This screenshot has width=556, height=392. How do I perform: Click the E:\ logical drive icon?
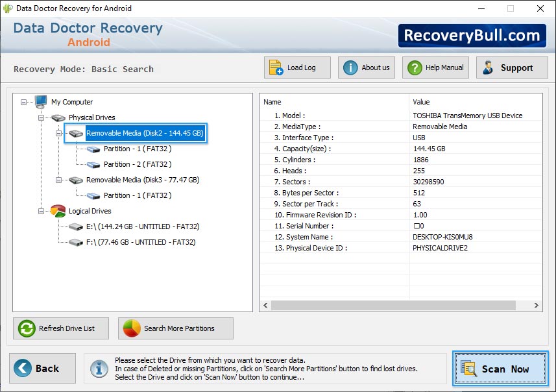(x=76, y=227)
